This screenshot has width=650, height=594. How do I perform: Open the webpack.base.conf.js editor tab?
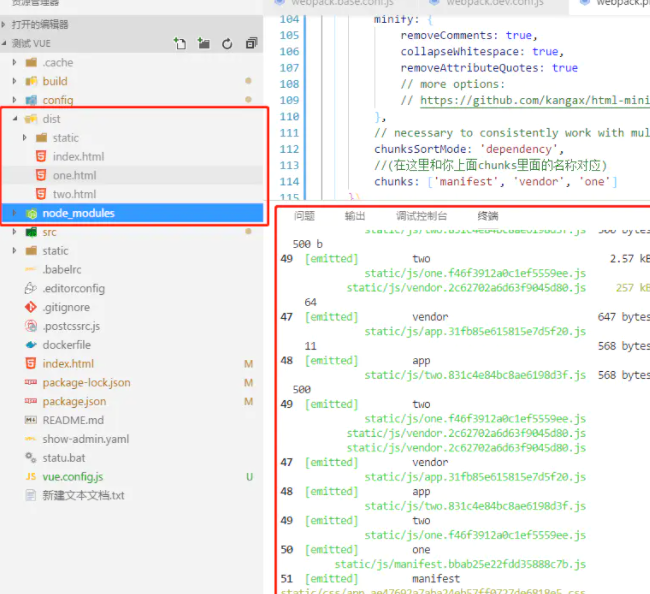coord(342,3)
